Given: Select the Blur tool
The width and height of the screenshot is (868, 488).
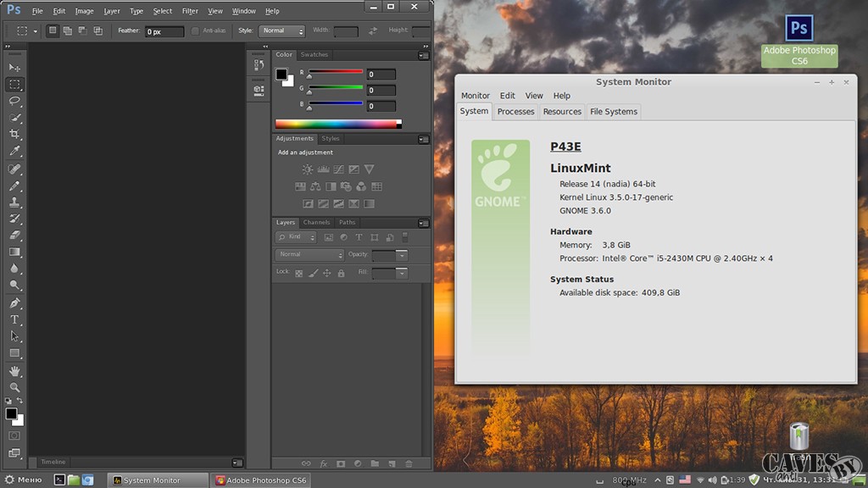Looking at the screenshot, I should (x=14, y=269).
